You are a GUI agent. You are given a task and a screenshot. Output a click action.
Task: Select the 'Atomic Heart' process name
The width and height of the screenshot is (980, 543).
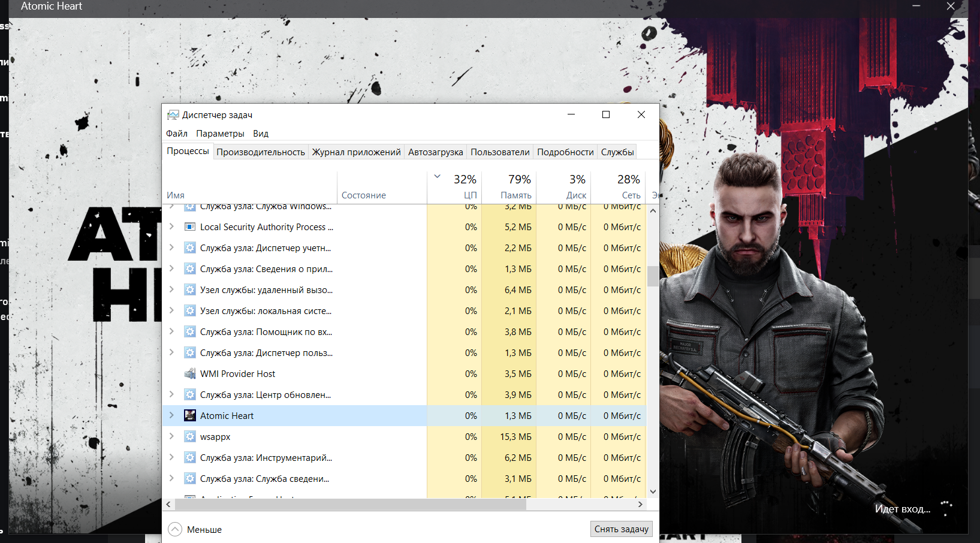(x=227, y=416)
